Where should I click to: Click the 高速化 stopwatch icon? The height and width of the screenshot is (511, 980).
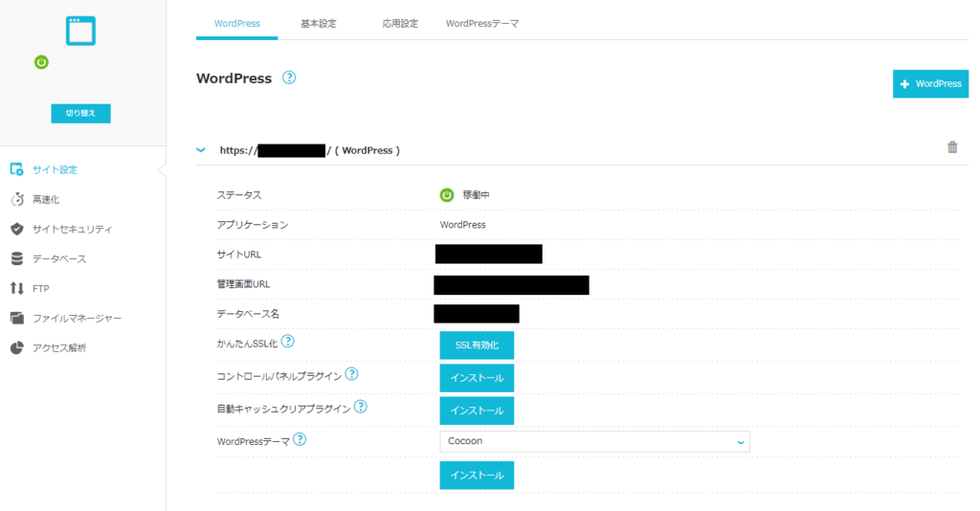tap(17, 199)
